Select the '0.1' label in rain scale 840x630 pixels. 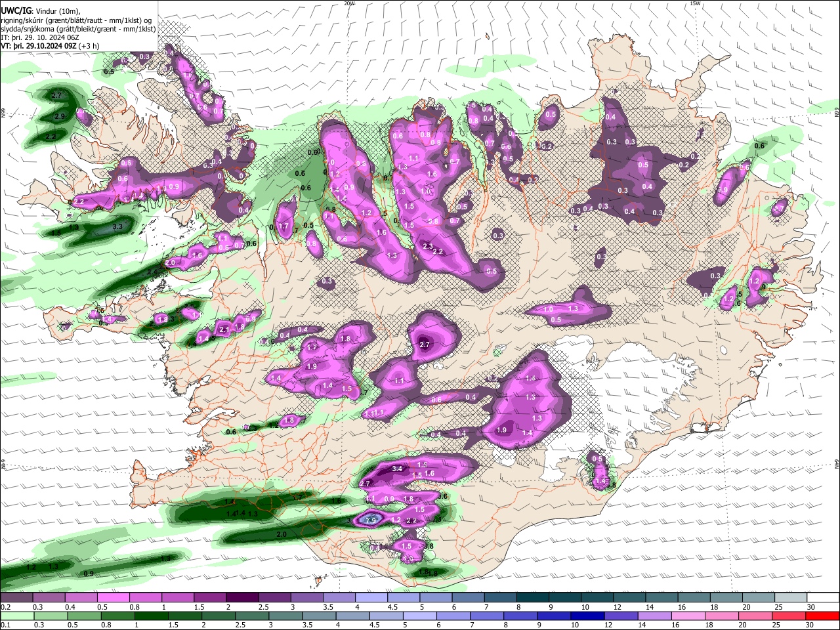click(5, 625)
